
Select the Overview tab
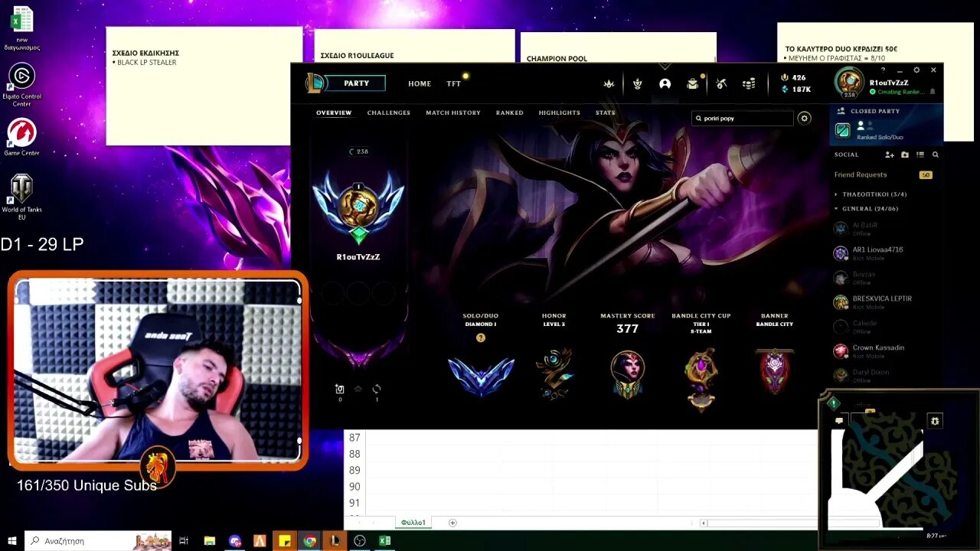(x=334, y=112)
